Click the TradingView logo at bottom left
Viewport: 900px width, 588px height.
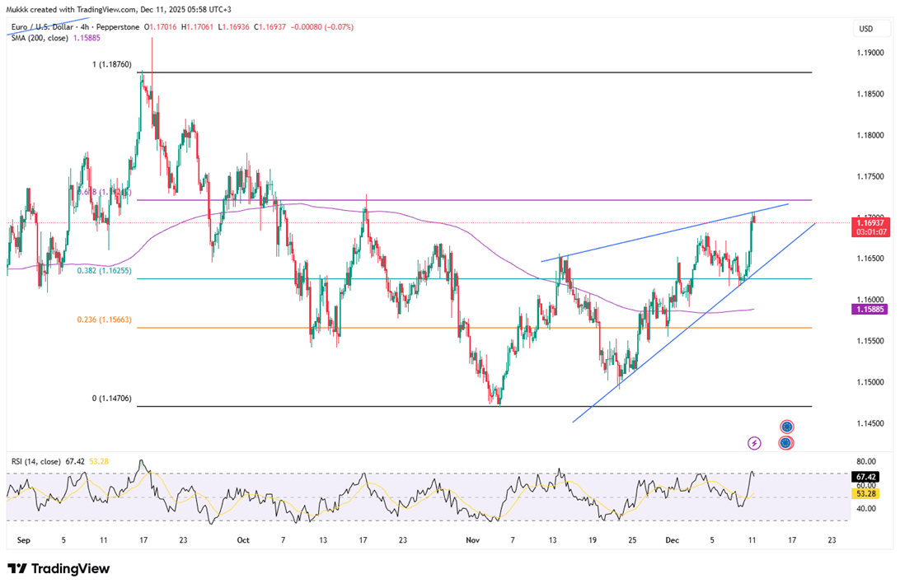pyautogui.click(x=59, y=569)
